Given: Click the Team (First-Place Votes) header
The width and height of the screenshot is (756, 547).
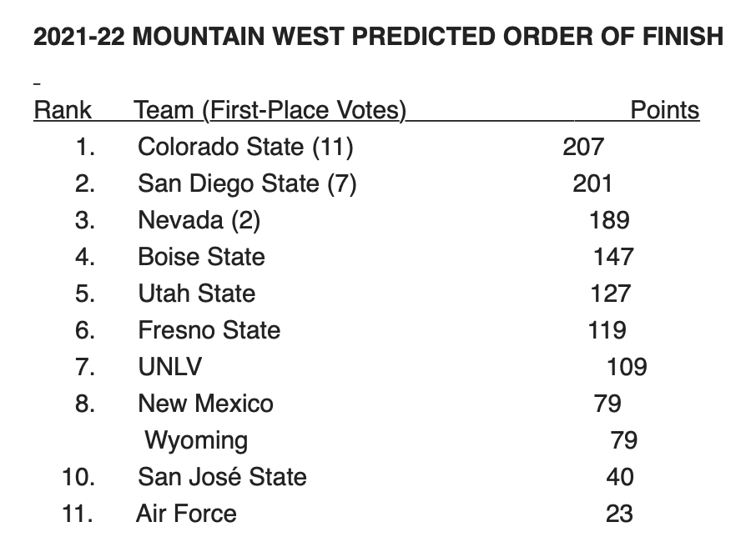Looking at the screenshot, I should pyautogui.click(x=270, y=110).
